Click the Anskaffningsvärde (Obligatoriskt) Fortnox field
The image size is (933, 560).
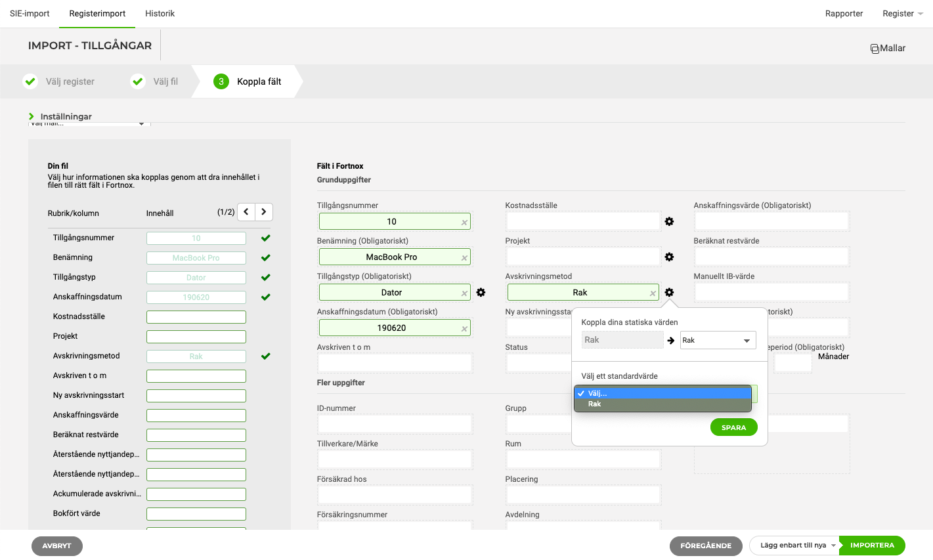point(771,221)
